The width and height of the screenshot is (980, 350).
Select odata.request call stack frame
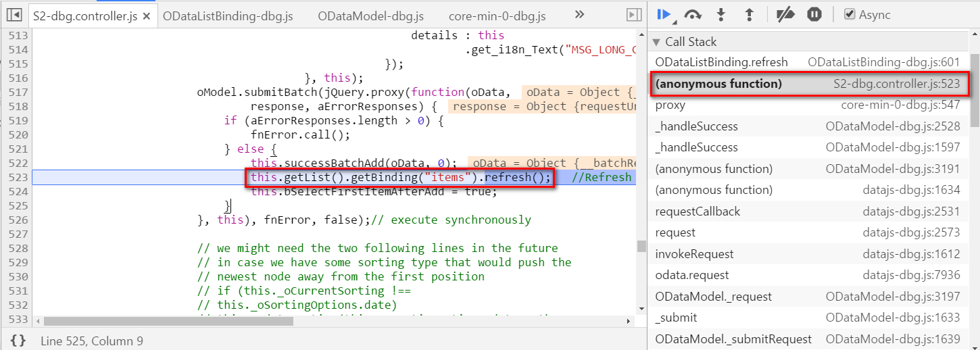(x=808, y=275)
